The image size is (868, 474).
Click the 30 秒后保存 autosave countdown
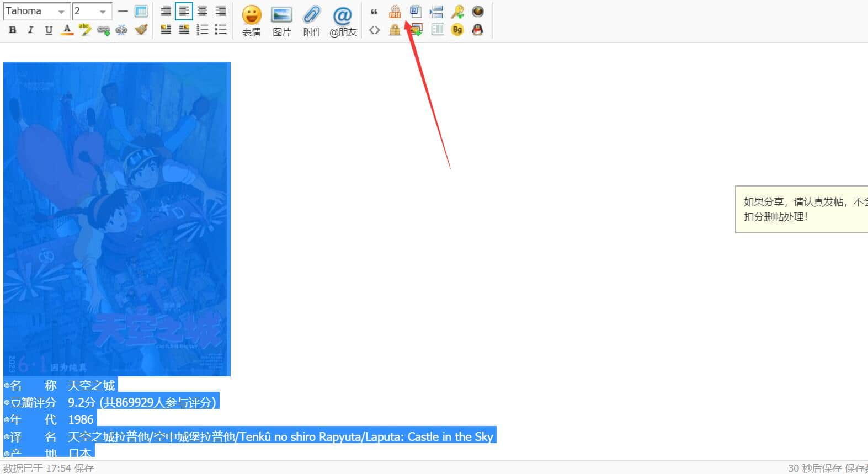pos(814,468)
